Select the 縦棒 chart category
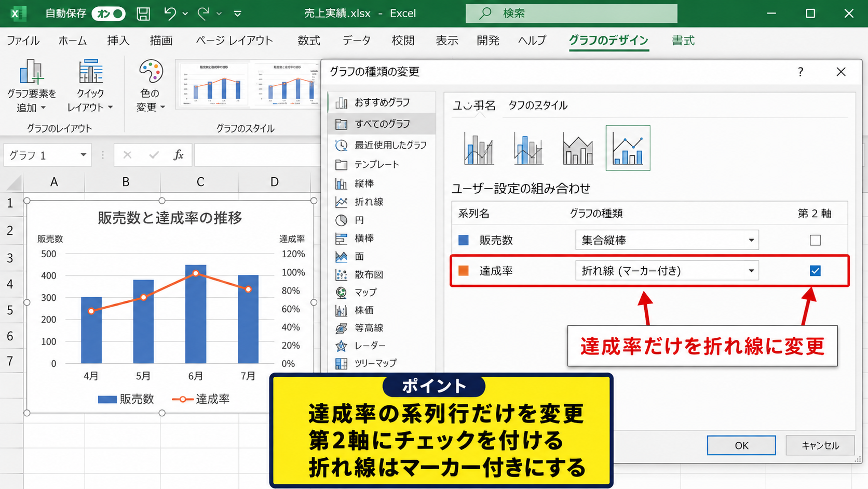This screenshot has width=868, height=489. pos(364,183)
